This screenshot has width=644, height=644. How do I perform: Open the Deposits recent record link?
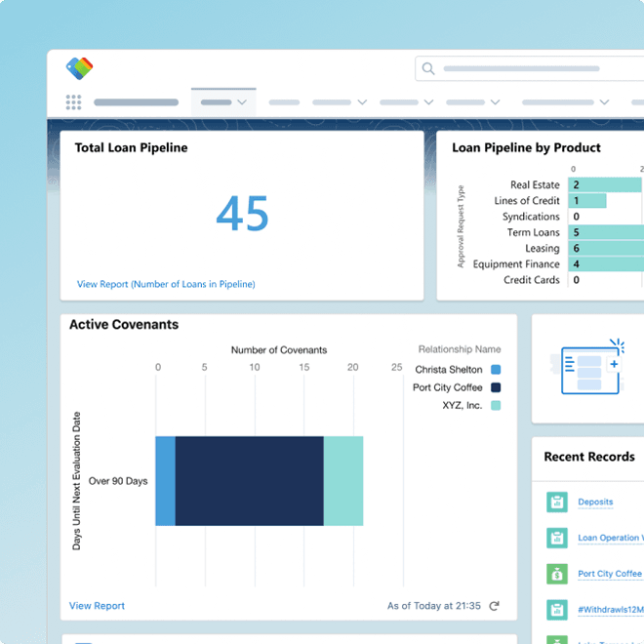[x=595, y=502]
